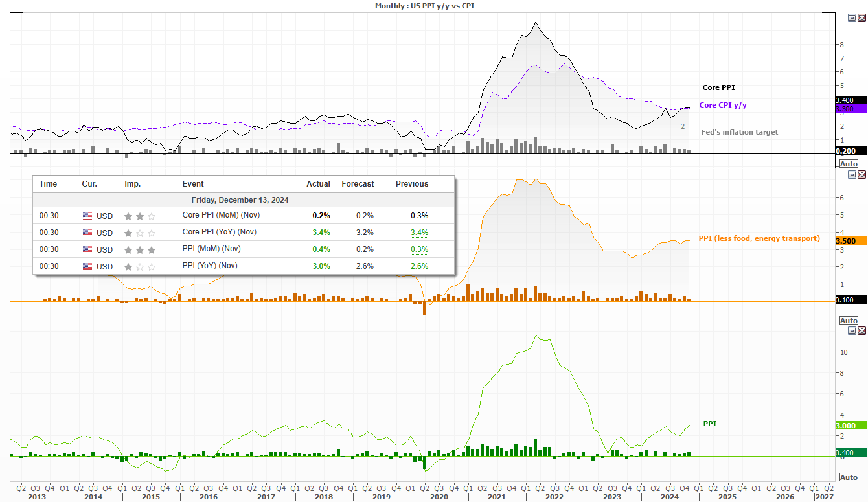The image size is (868, 502).
Task: Open the Core PPI (MoM) (Nov) event
Action: [x=220, y=216]
